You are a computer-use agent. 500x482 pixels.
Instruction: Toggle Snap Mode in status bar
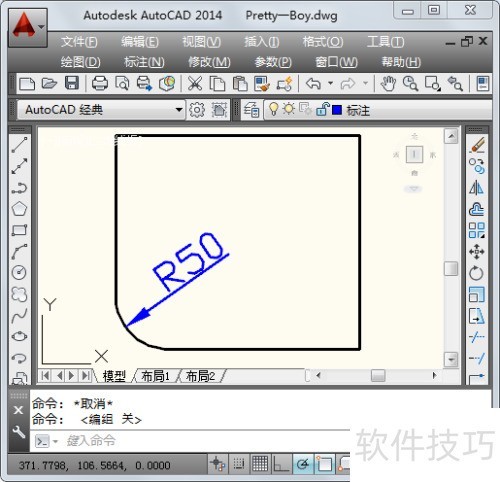[239, 464]
